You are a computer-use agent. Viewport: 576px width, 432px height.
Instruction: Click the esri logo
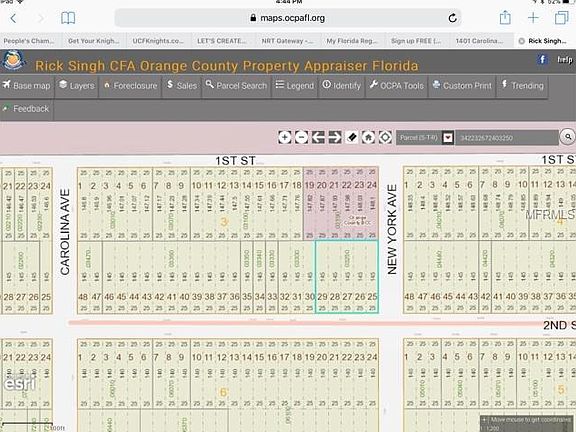pos(20,384)
